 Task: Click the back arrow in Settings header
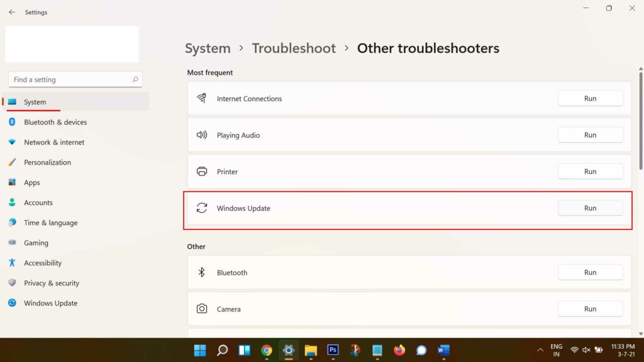point(12,13)
